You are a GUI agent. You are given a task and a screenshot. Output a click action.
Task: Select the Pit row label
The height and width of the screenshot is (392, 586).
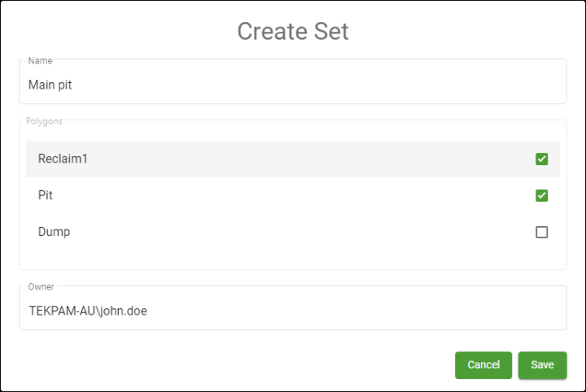(x=46, y=195)
